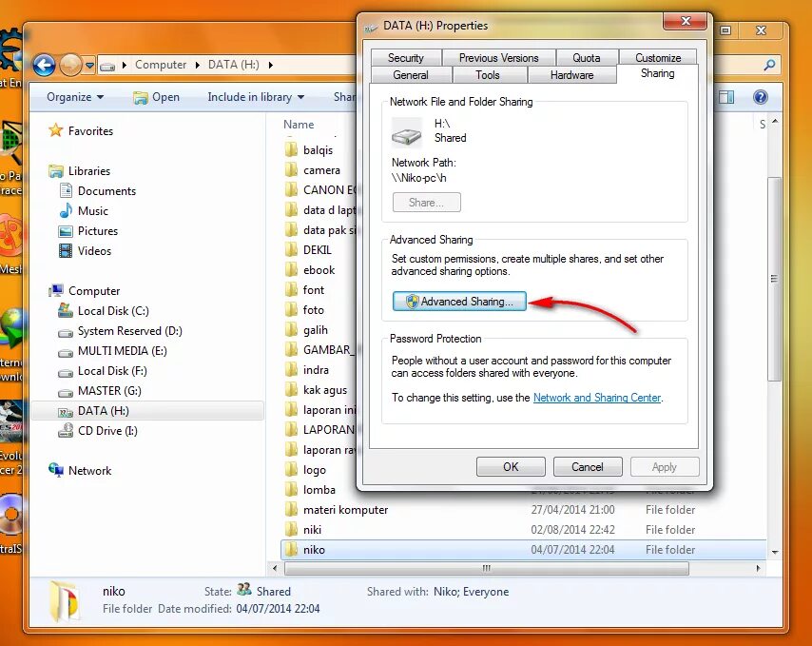Screen dimensions: 812x646
Task: Select the ebook folder
Action: [x=310, y=270]
